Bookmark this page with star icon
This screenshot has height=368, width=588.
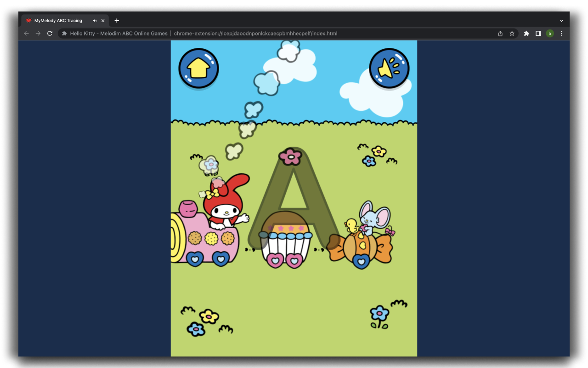tap(512, 34)
